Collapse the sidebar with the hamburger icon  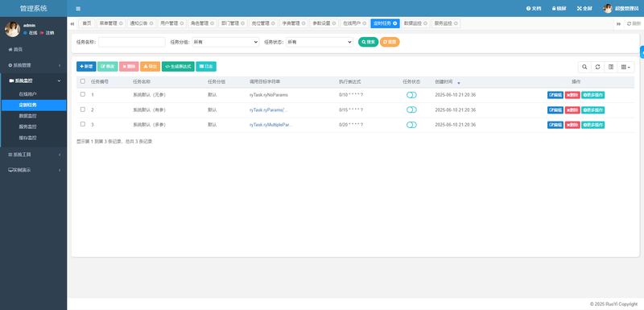point(78,9)
